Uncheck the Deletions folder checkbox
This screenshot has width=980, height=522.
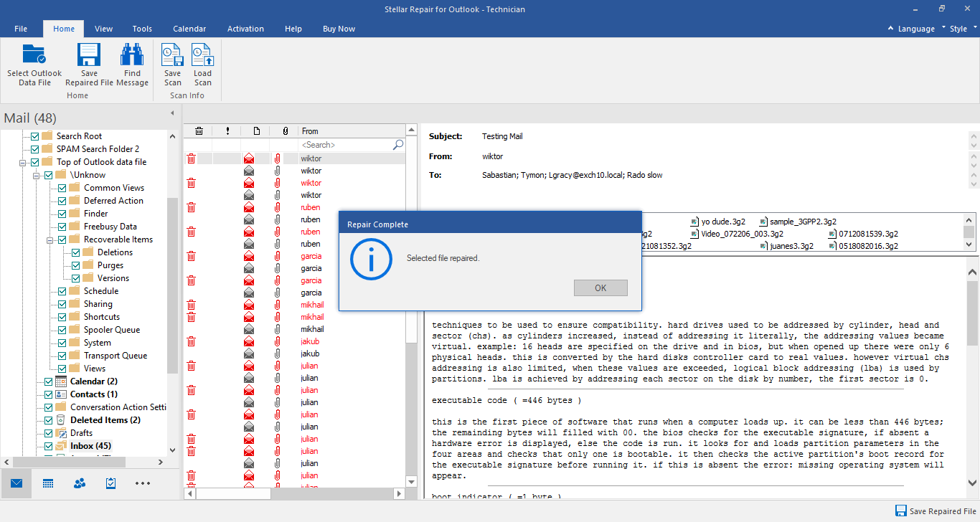[75, 252]
